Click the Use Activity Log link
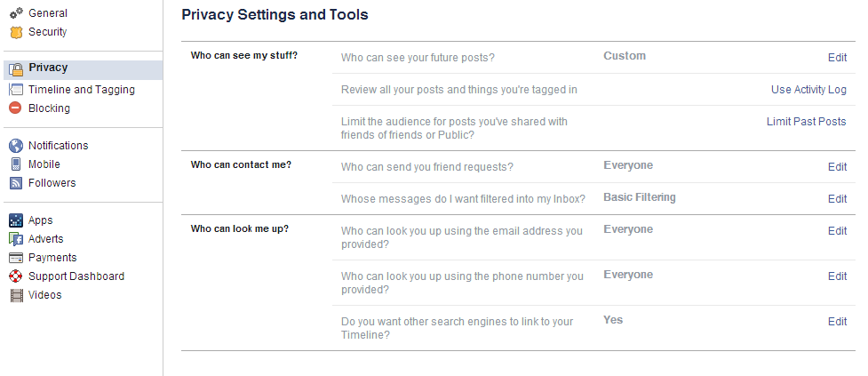Screen dimensions: 868x376 point(808,90)
